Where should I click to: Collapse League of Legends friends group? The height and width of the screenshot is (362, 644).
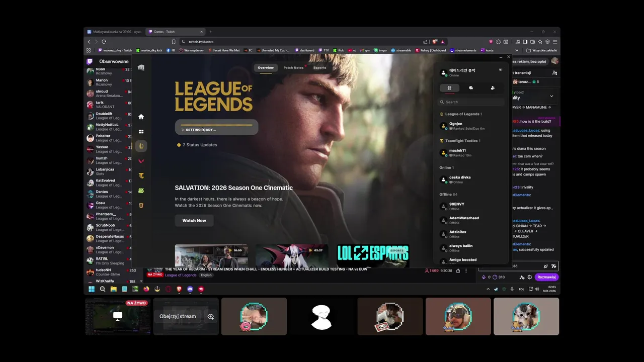(461, 114)
